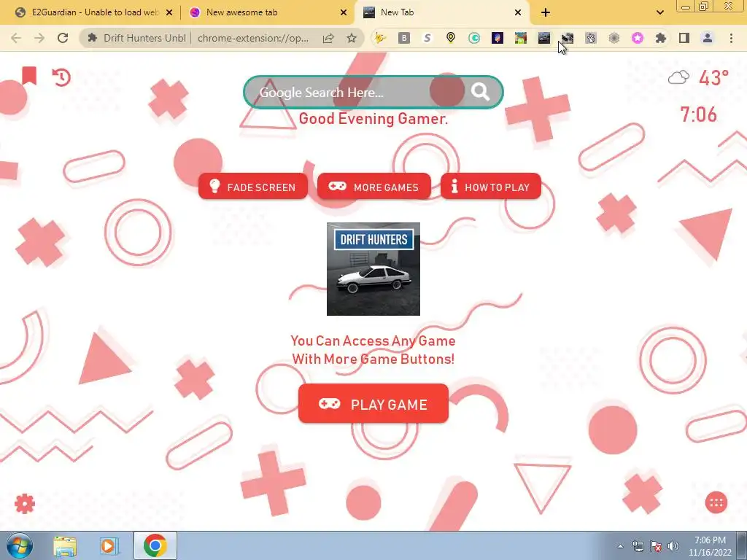Click the Drift Hunters car extension icon
The height and width of the screenshot is (560, 747).
tap(544, 38)
